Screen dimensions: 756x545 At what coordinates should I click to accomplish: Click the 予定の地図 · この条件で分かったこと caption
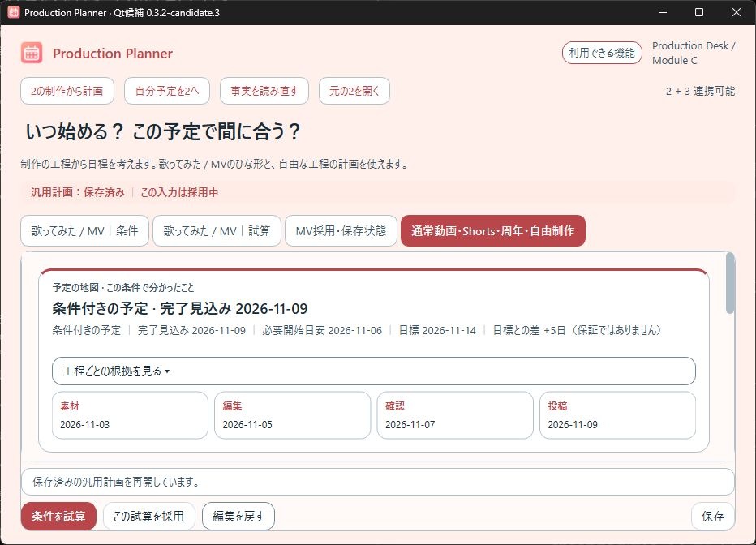(x=123, y=288)
